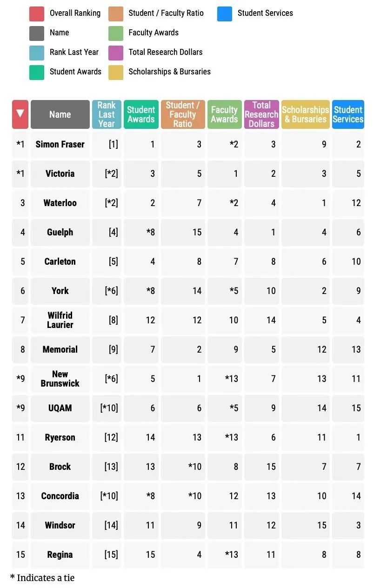This screenshot has width=374, height=588.
Task: Click the orange Student / Faculty Ratio swatch
Action: (116, 14)
